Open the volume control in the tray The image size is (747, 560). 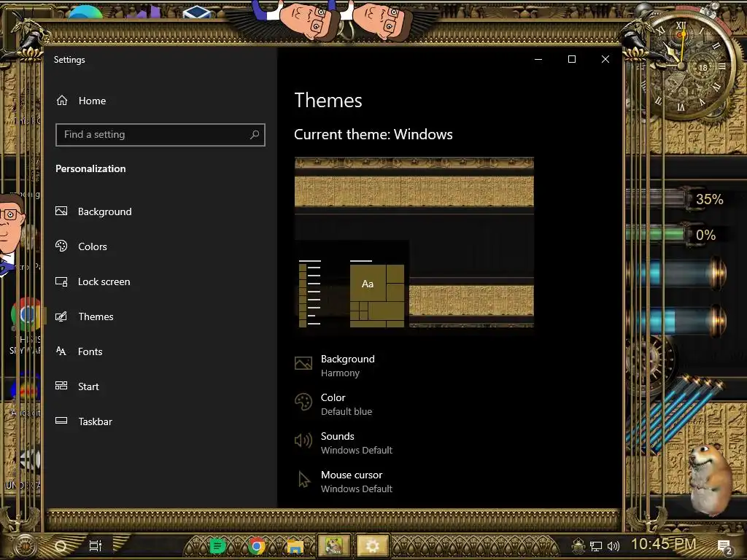614,546
